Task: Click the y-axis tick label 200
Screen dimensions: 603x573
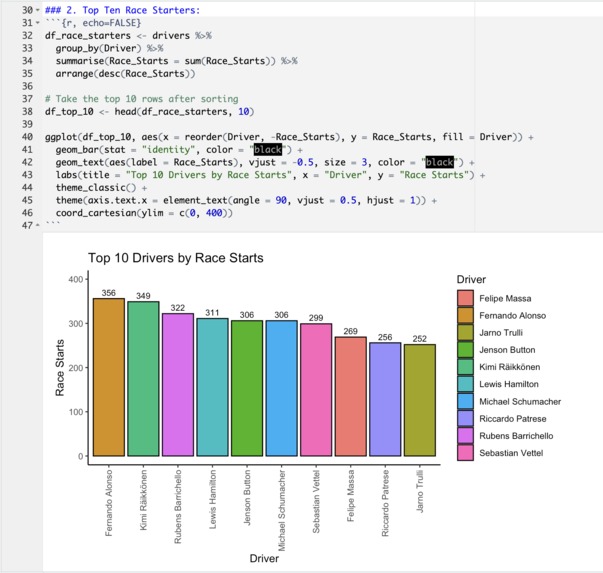Action: point(76,368)
